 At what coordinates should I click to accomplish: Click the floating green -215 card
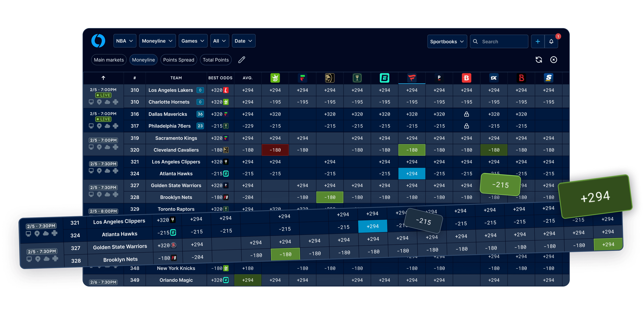(x=500, y=185)
